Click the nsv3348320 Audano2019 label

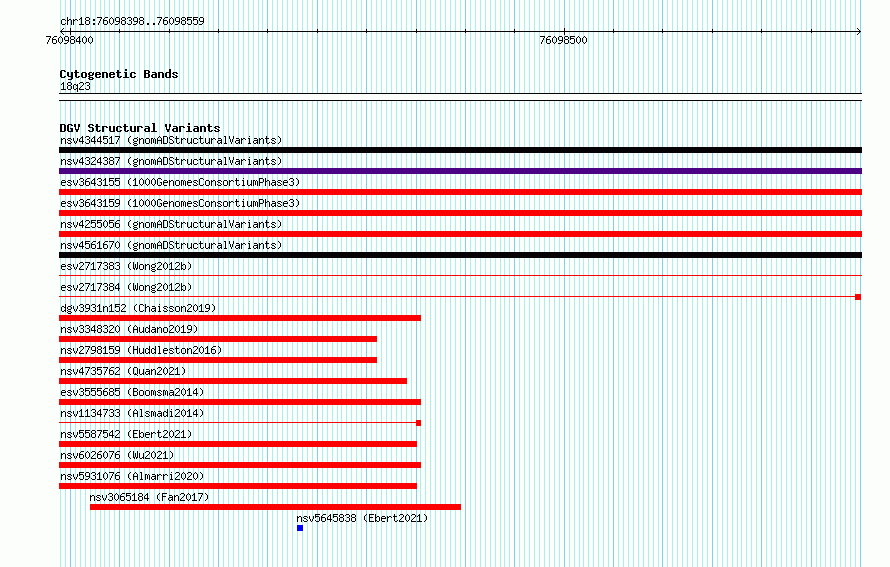point(129,329)
